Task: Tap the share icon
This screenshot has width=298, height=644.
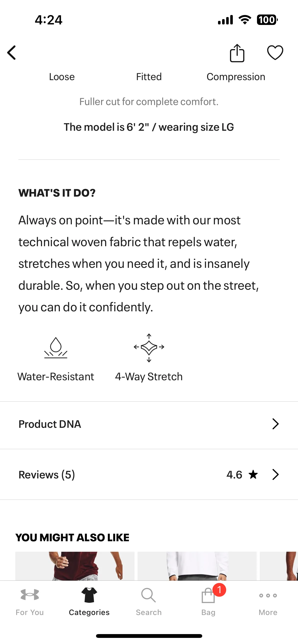Action: [x=237, y=53]
